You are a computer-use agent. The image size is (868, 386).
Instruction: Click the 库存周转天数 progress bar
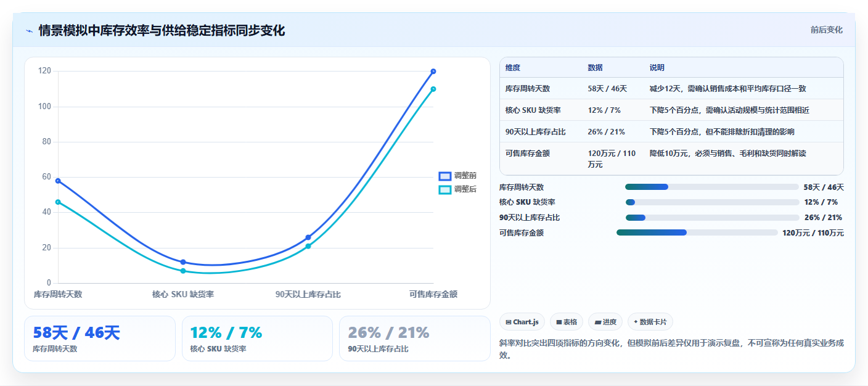tap(711, 187)
